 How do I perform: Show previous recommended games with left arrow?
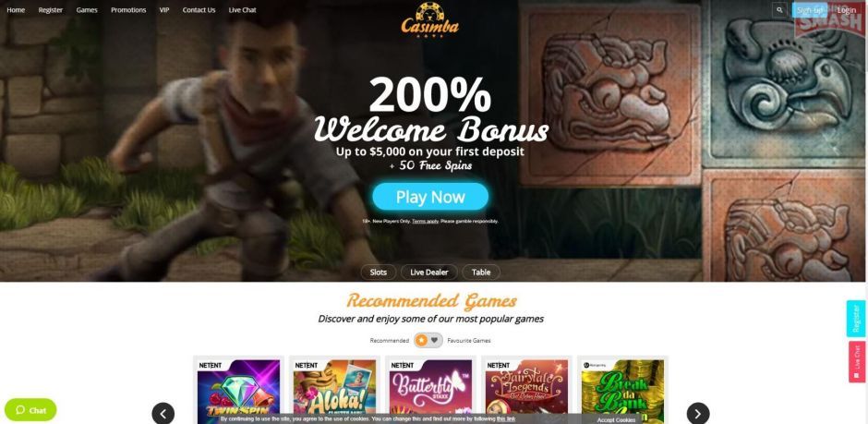pos(163,414)
